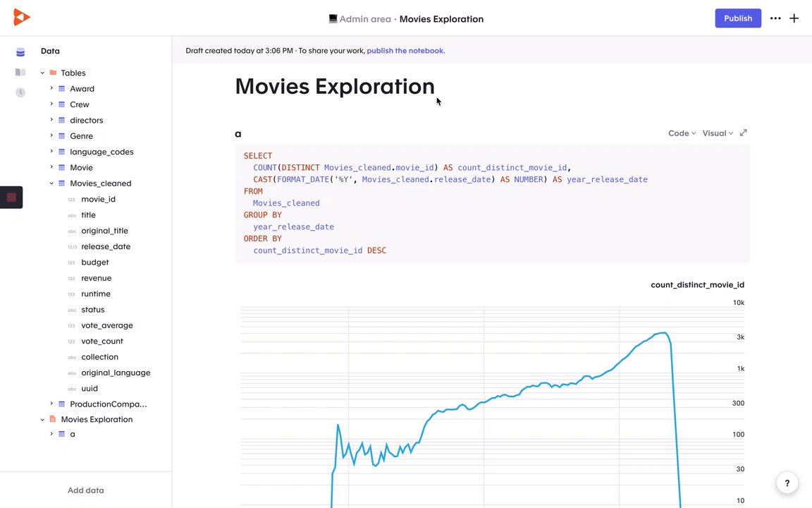Viewport: 812px width, 508px height.
Task: Select the collection column
Action: [x=99, y=356]
